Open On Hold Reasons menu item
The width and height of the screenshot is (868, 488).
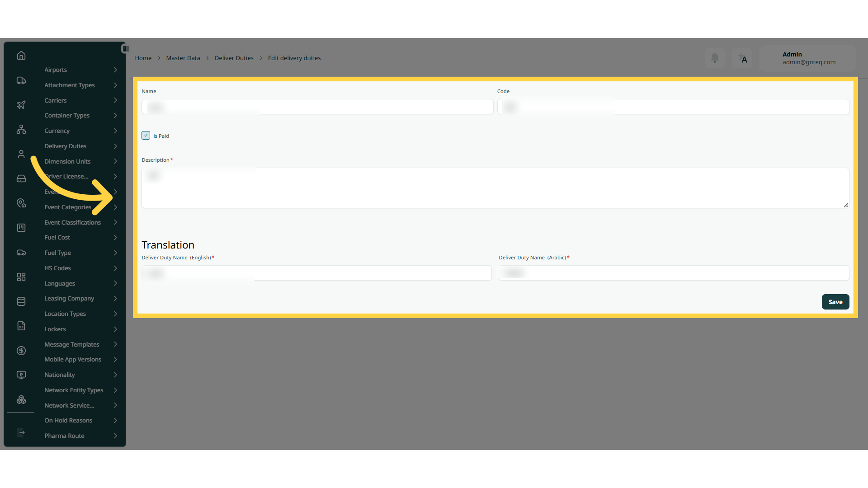click(x=80, y=420)
